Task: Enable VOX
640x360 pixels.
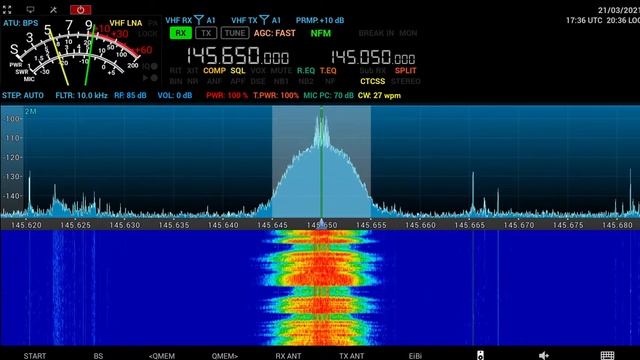Action: pyautogui.click(x=258, y=71)
